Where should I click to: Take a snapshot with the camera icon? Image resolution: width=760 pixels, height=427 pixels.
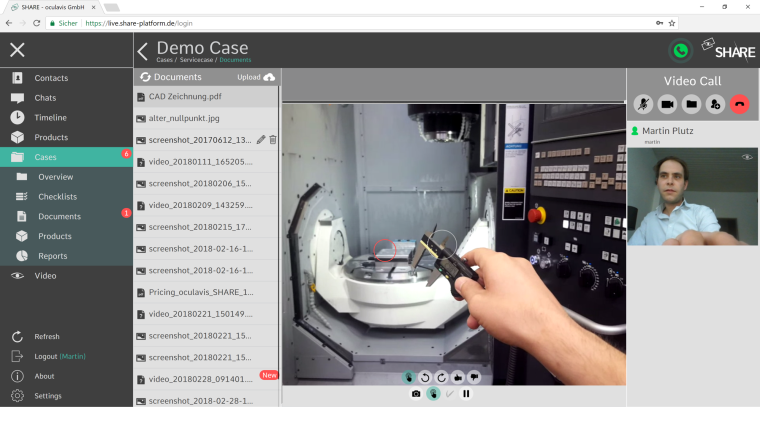[416, 394]
